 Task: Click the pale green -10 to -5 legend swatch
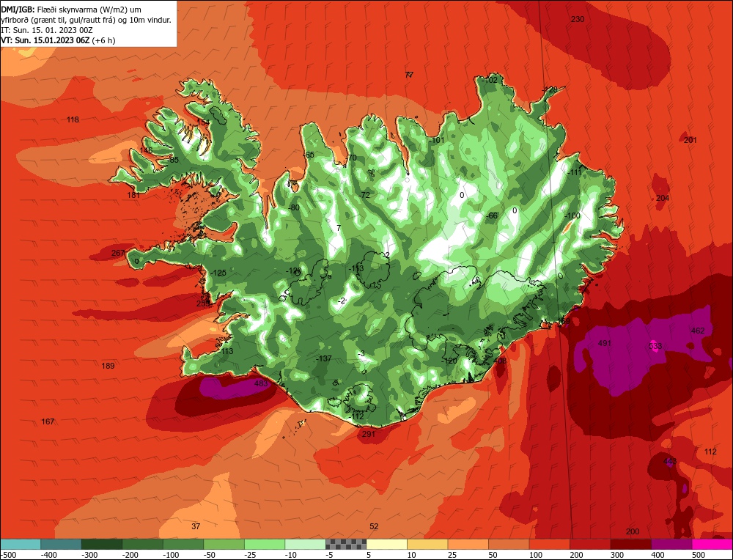(305, 544)
